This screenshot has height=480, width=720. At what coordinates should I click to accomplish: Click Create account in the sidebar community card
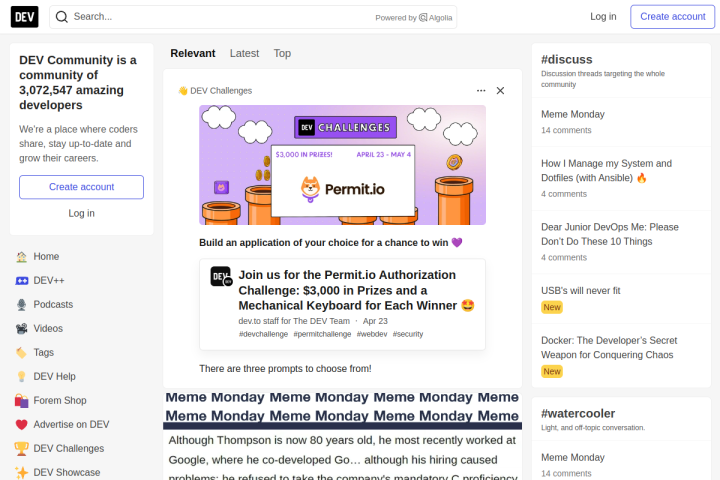[81, 187]
